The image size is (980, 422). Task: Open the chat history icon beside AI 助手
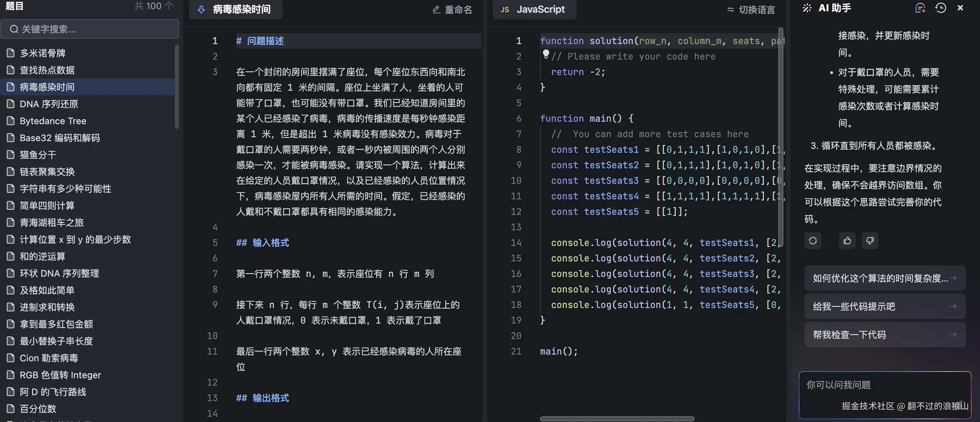pos(941,8)
